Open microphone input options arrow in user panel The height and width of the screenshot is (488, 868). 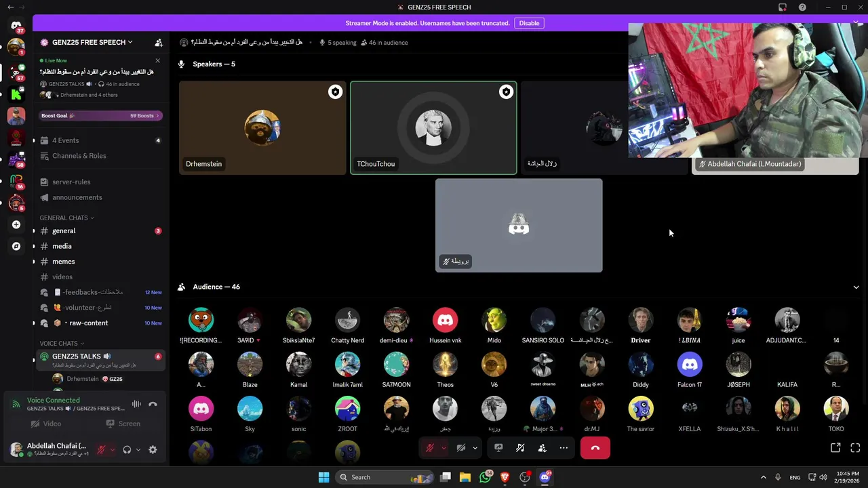tap(113, 449)
